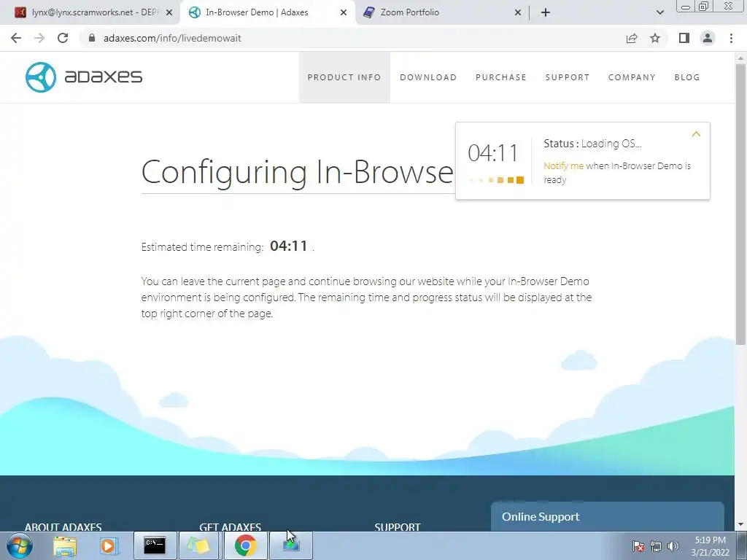The width and height of the screenshot is (747, 560).
Task: Click the address bar URL field
Action: coord(352,38)
